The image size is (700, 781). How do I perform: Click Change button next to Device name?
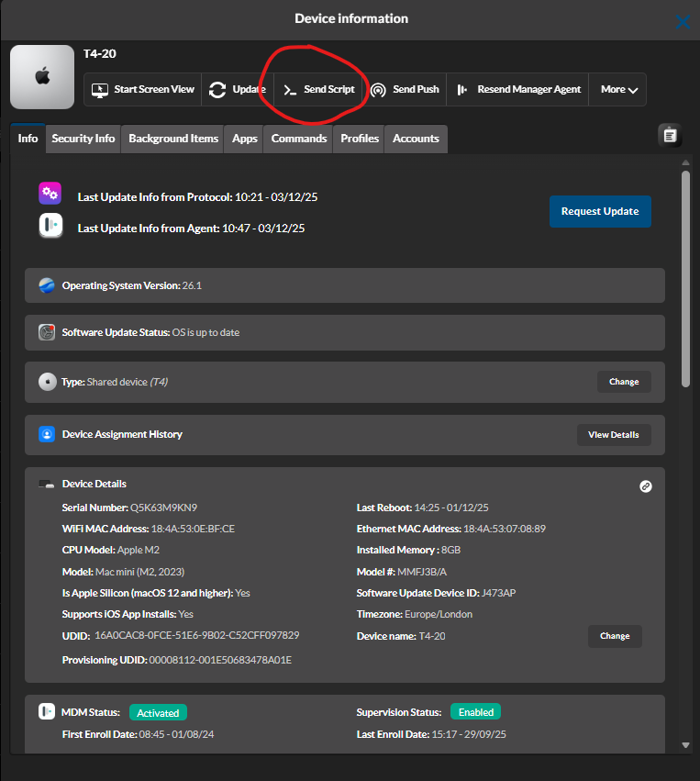click(x=615, y=636)
